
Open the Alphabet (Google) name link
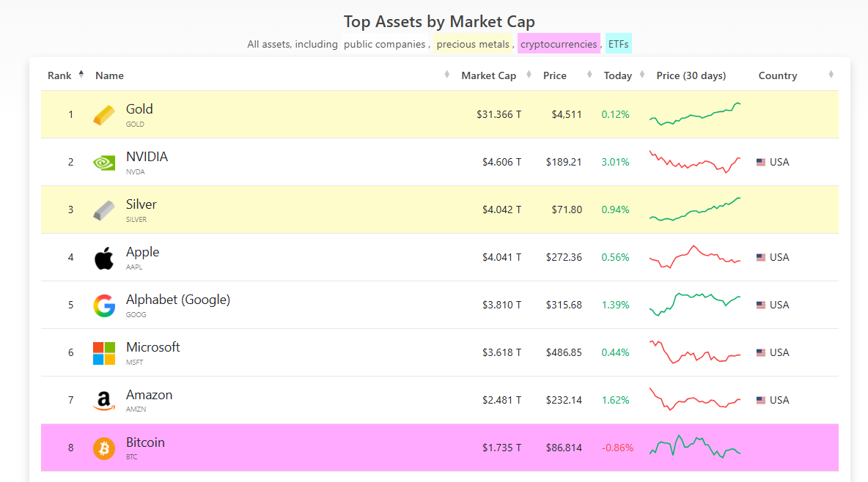coord(178,300)
